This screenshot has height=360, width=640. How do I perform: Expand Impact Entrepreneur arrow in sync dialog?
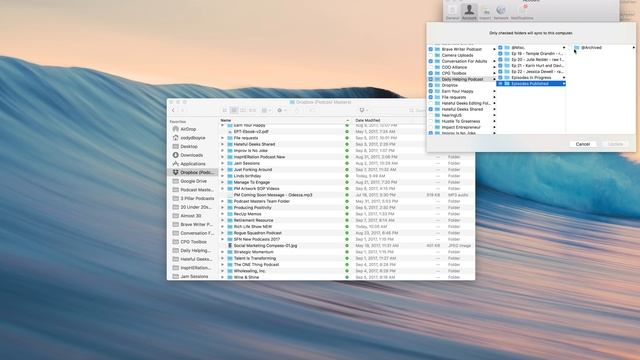[494, 127]
